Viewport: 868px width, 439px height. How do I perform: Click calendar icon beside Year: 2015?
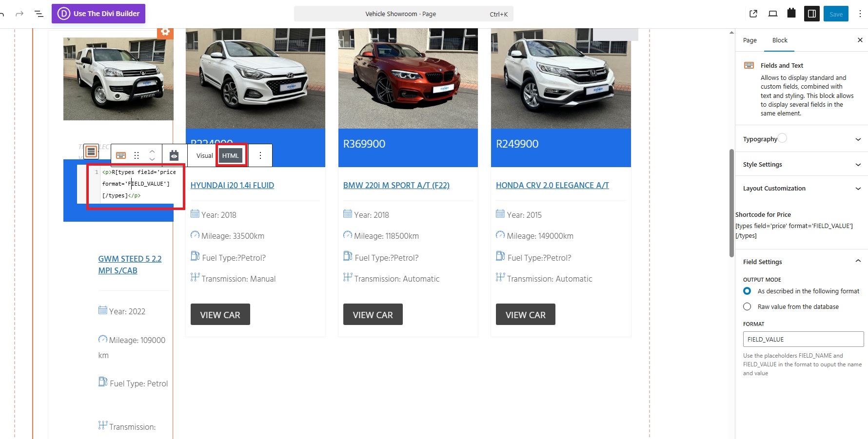(500, 213)
